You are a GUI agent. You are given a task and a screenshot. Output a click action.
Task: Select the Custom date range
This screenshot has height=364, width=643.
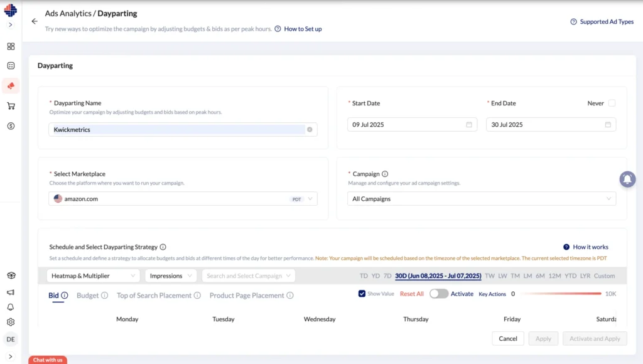pyautogui.click(x=605, y=276)
